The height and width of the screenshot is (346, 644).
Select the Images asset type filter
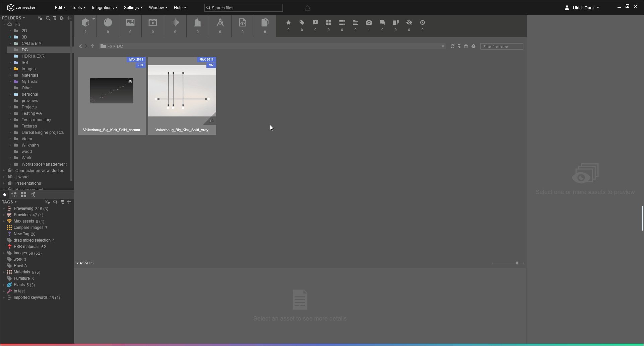click(130, 23)
